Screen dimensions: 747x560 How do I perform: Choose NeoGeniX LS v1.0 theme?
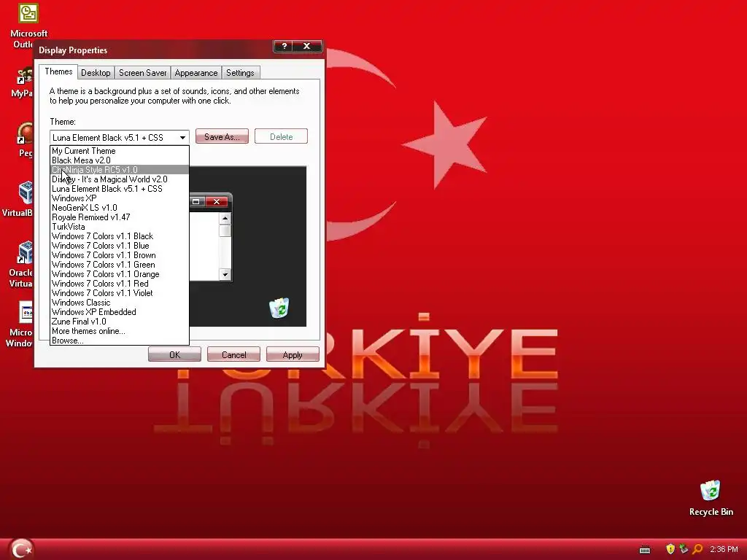click(x=120, y=208)
